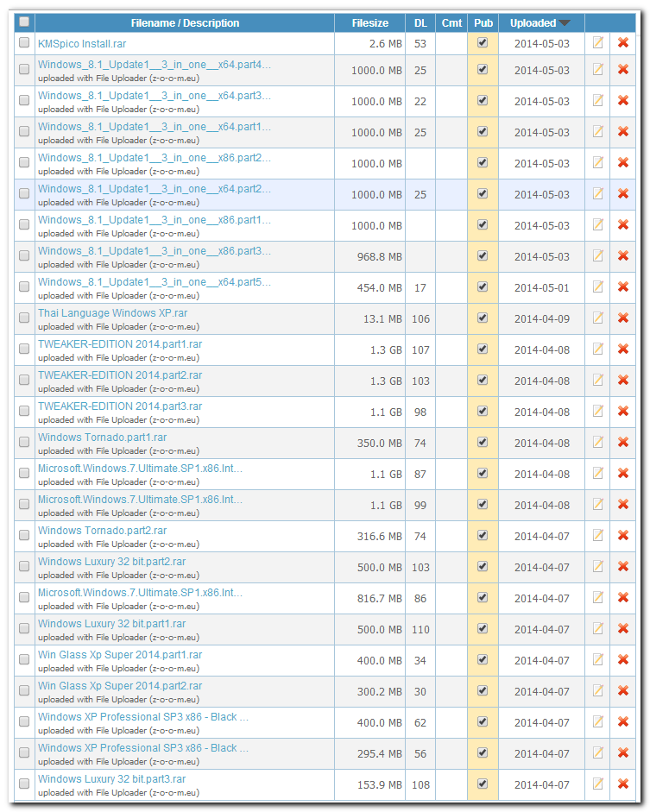Open Win Glass Xp Super 2014.part2.rar link
650x812 pixels.
pyautogui.click(x=120, y=686)
